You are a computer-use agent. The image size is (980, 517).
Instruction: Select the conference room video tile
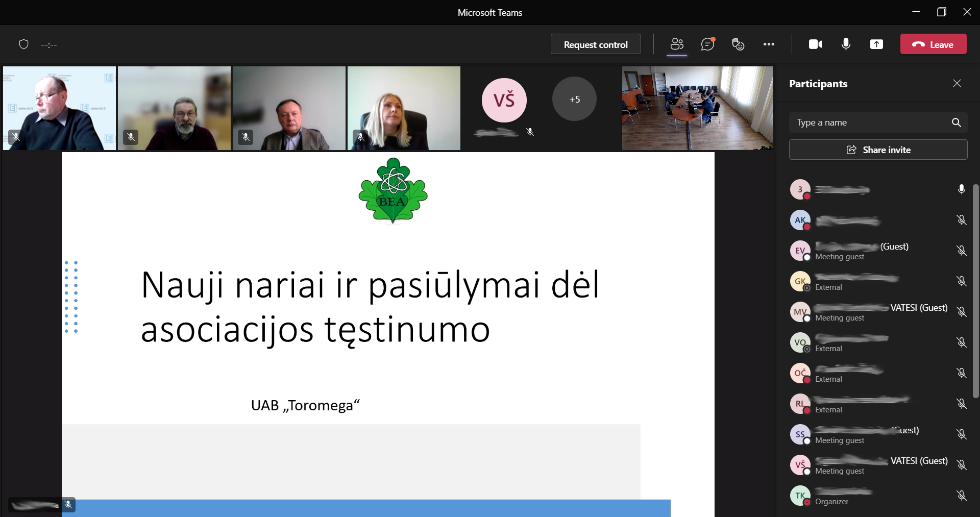[x=697, y=108]
